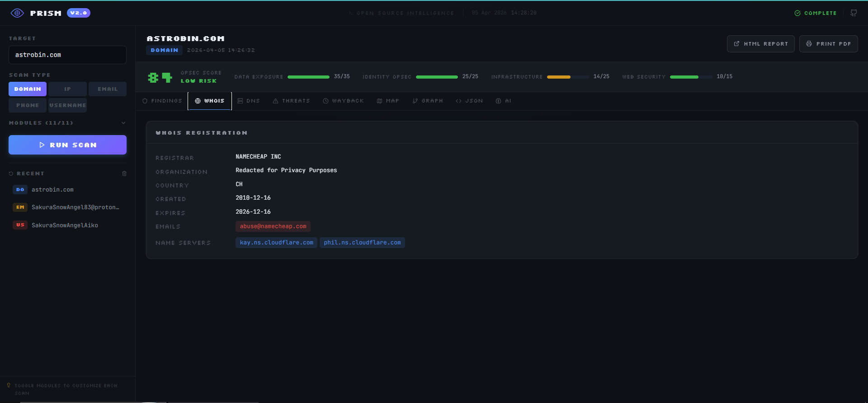Click the PRISM eye logo icon

tap(17, 13)
